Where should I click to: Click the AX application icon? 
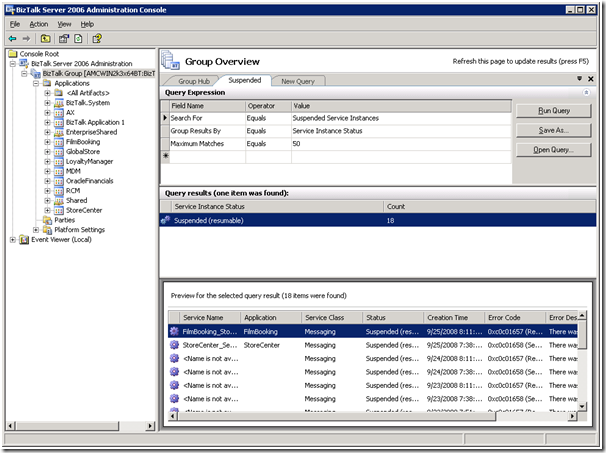point(59,112)
